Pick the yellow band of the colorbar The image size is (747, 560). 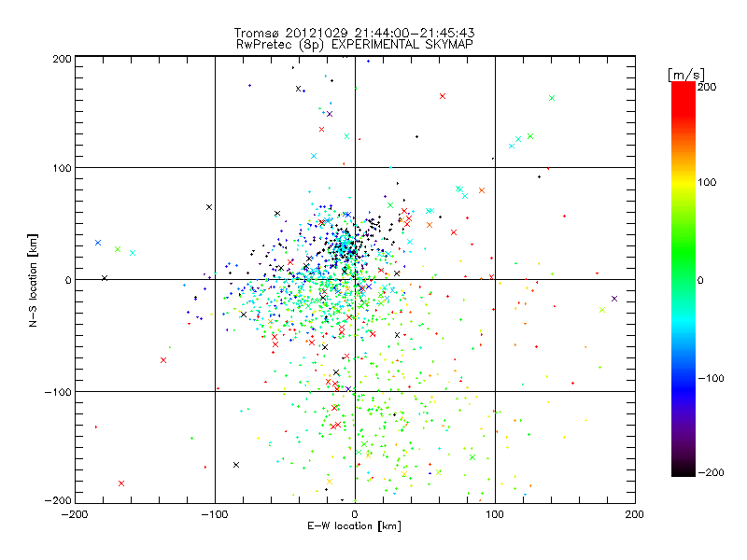tap(684, 182)
